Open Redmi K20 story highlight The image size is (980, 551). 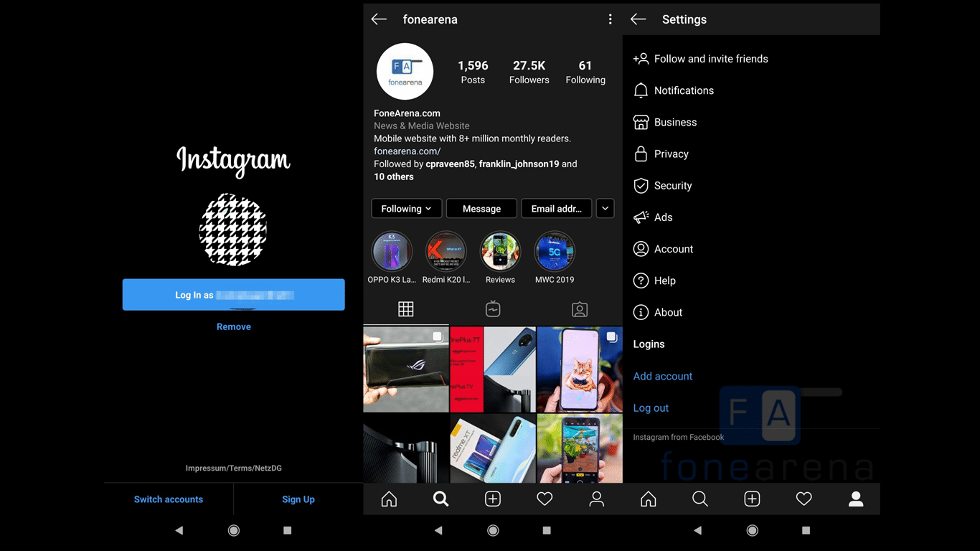[x=446, y=252]
